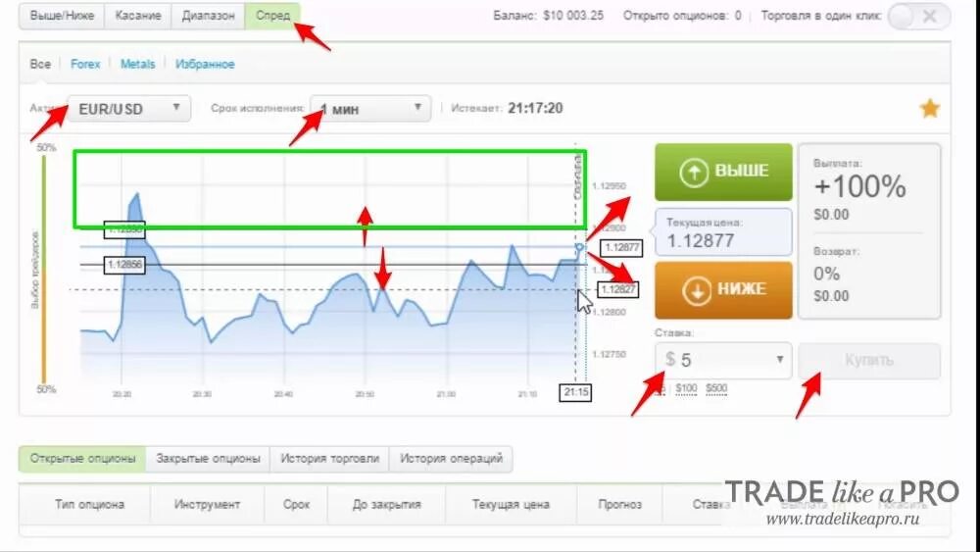Image resolution: width=980 pixels, height=552 pixels.
Task: Open the 1 мин expiry dropdown
Action: click(x=370, y=109)
